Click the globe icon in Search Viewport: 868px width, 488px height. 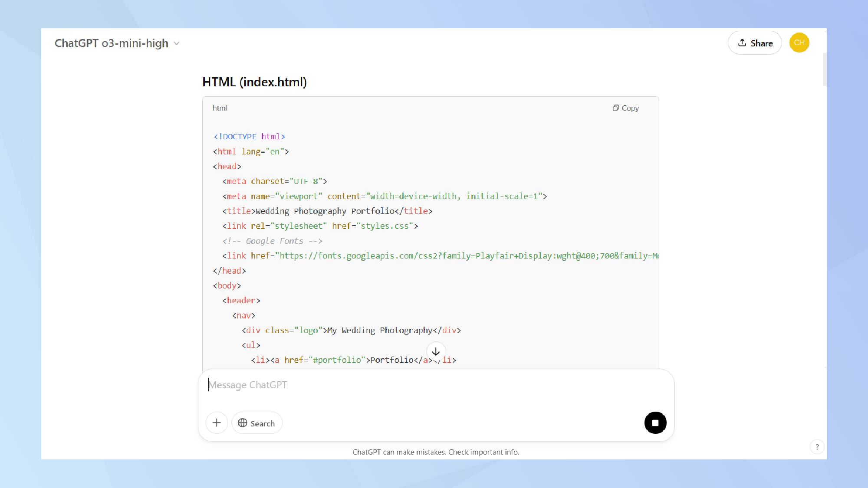[243, 423]
